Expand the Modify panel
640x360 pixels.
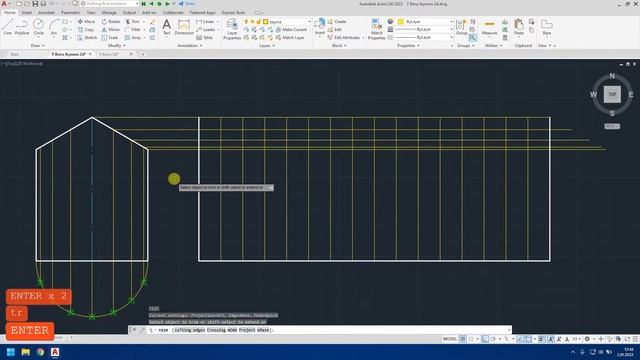click(117, 46)
